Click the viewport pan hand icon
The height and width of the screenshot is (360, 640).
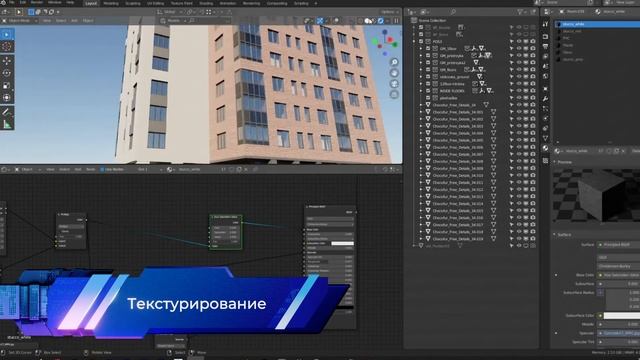[394, 73]
